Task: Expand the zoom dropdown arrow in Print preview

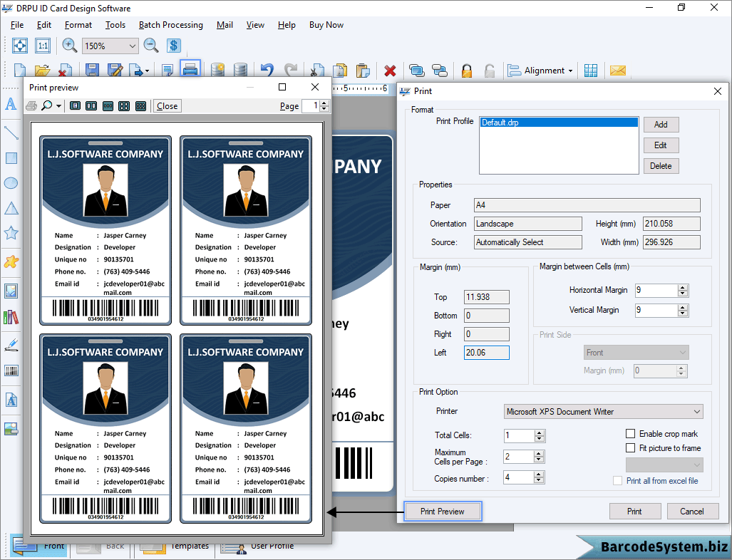Action: 58,106
